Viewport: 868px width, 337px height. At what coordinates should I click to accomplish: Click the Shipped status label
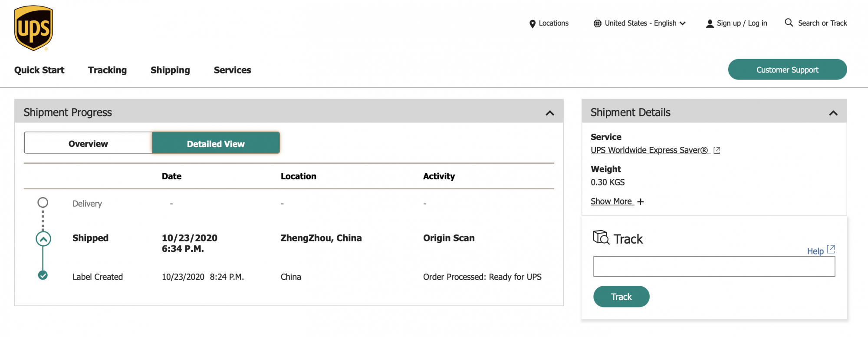point(90,238)
